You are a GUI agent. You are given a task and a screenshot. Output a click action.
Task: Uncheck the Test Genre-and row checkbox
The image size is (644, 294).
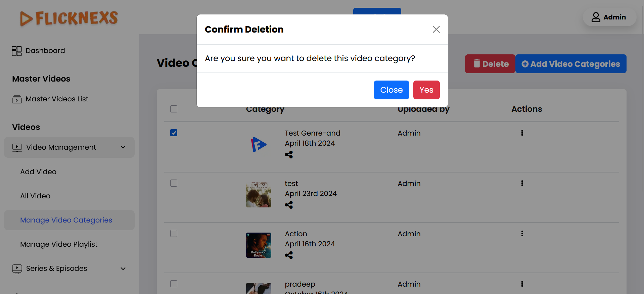point(174,133)
